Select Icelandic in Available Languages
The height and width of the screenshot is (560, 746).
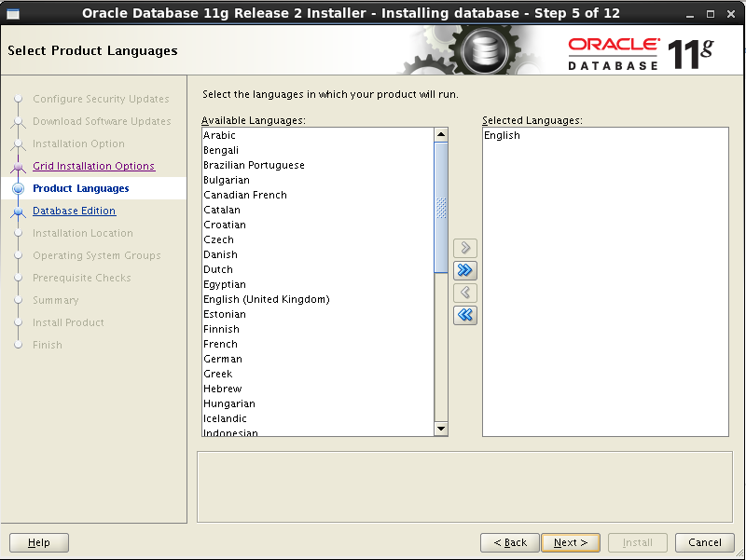pyautogui.click(x=318, y=418)
